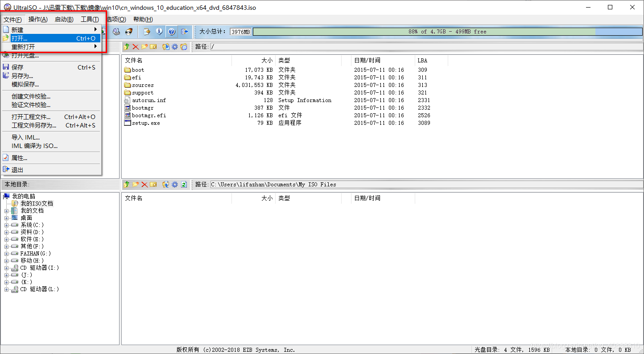Click the rename icon in the ISO pane toolbar
644x354 pixels.
tap(153, 46)
